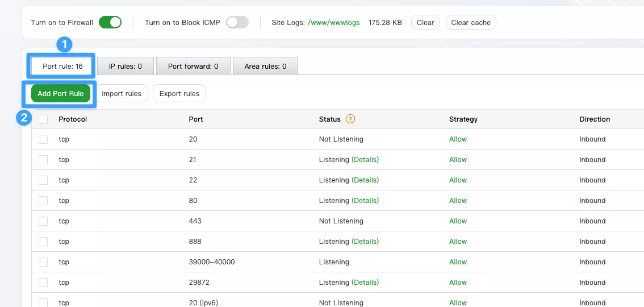Open the /www/wwwlogs site logs path

(333, 23)
